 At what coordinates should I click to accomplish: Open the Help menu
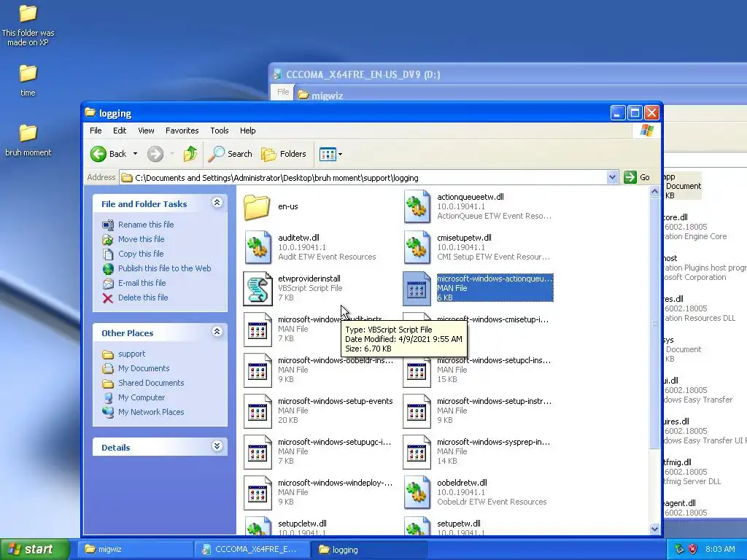247,131
